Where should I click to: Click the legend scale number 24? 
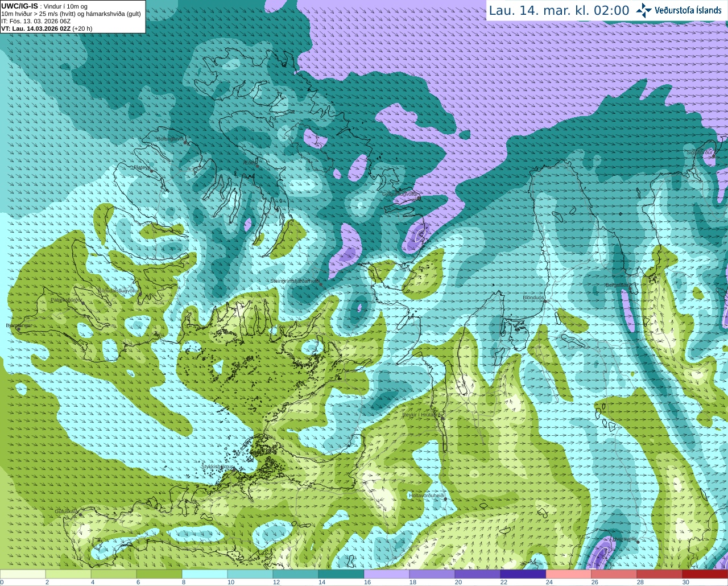(x=549, y=583)
